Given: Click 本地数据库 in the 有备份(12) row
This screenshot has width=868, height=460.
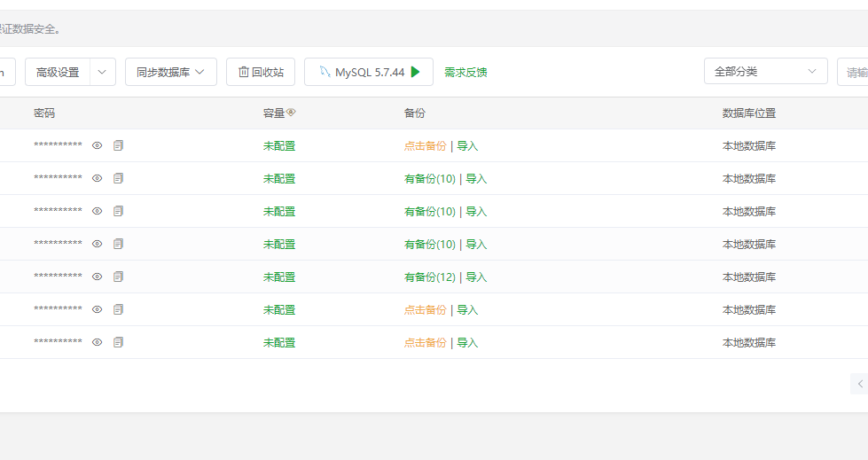Looking at the screenshot, I should pyautogui.click(x=749, y=277).
